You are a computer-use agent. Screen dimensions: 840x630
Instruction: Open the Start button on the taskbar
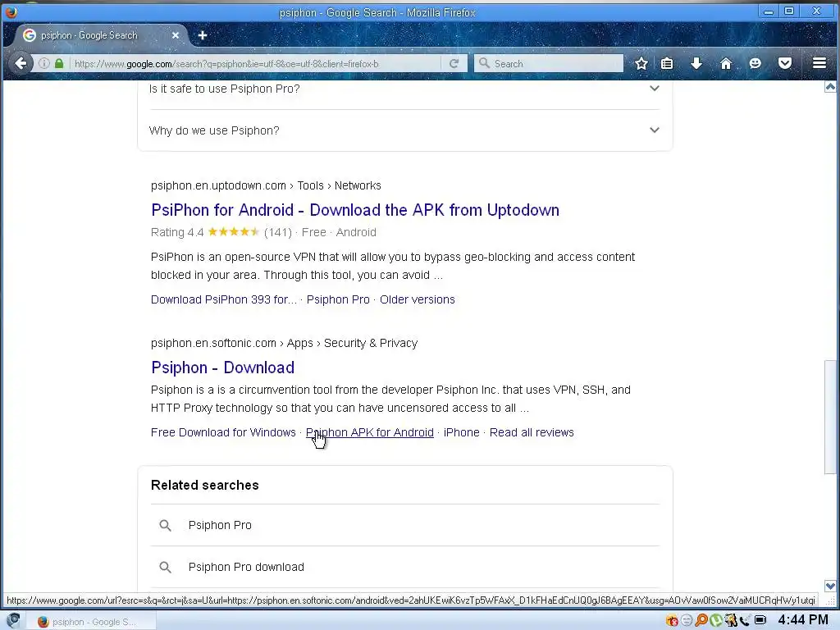[x=13, y=621]
